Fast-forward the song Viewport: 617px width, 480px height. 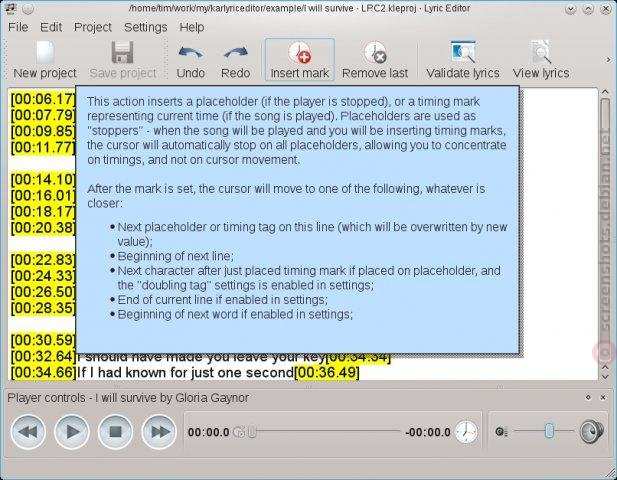click(159, 432)
